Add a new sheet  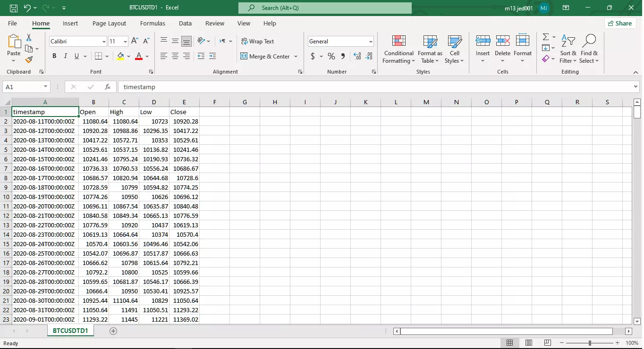pos(113,331)
